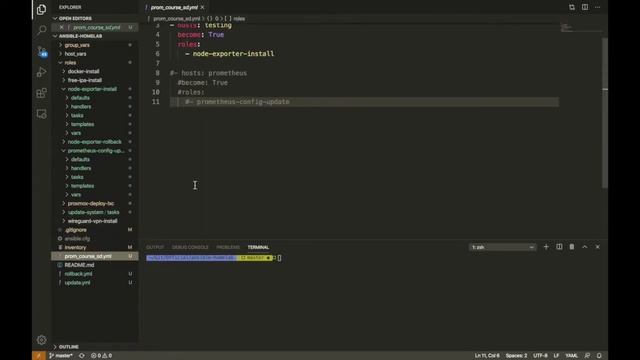Change file encoding via UTF-8
The width and height of the screenshot is (640, 360).
[x=540, y=356]
